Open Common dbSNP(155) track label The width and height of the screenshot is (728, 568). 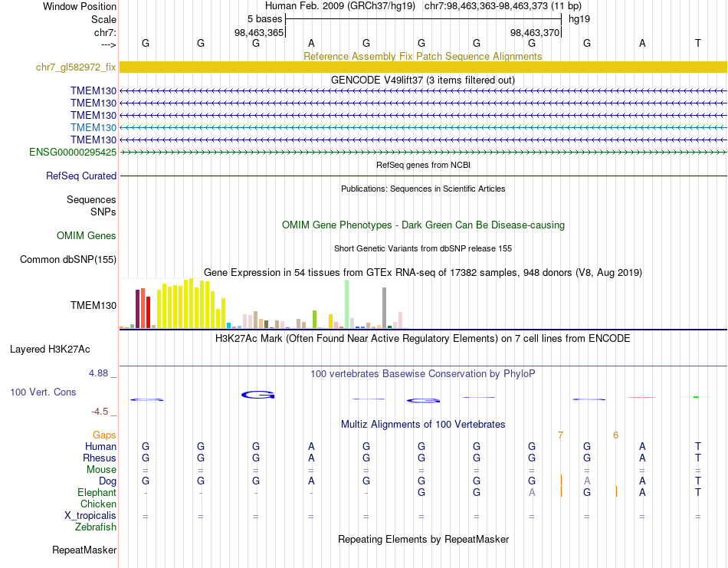click(68, 259)
